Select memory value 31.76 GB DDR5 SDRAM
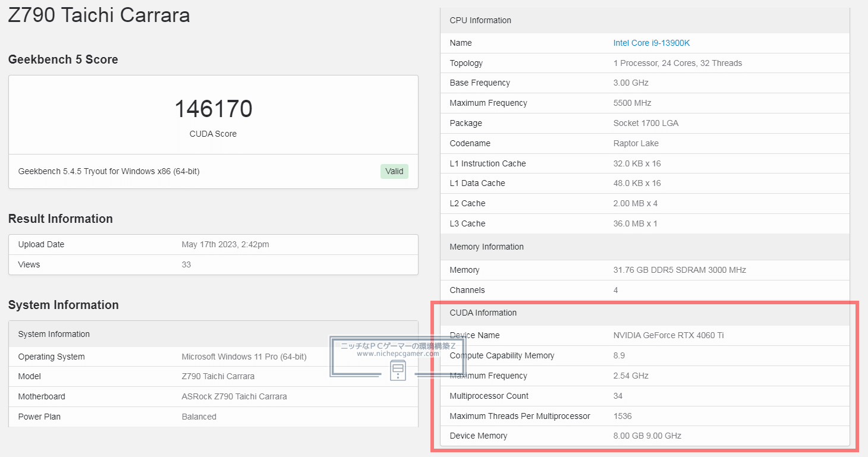Image resolution: width=868 pixels, height=457 pixels. point(680,270)
